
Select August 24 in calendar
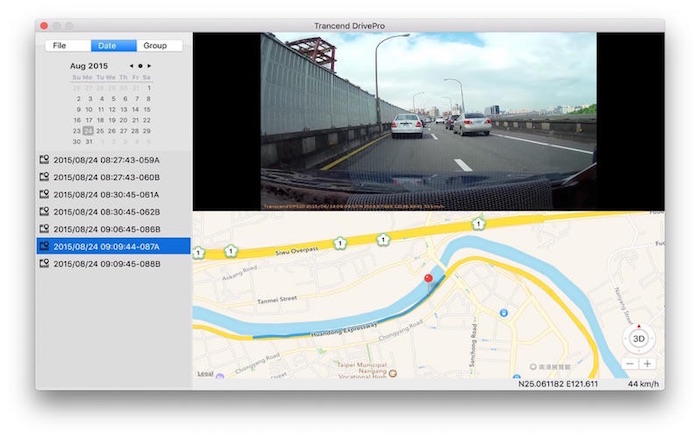point(88,131)
